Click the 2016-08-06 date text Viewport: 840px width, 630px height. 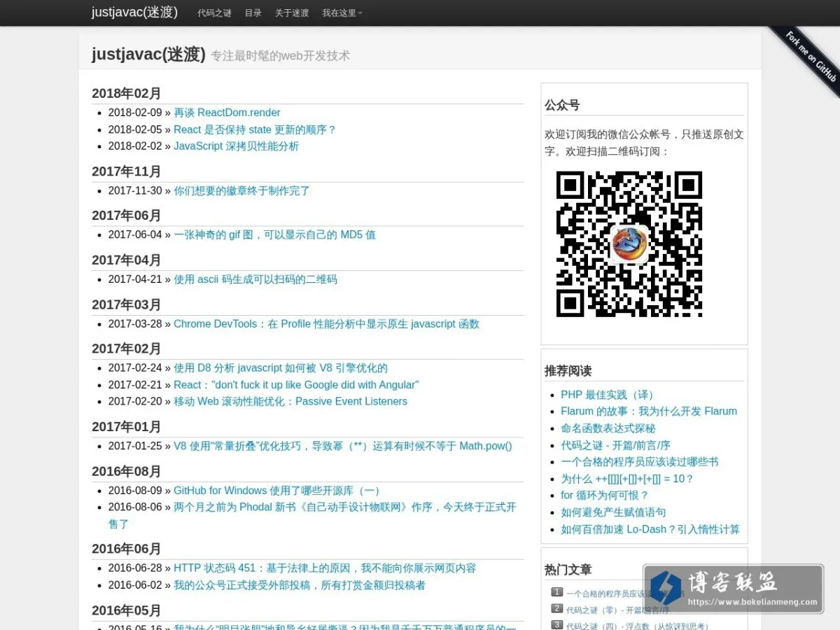(135, 507)
